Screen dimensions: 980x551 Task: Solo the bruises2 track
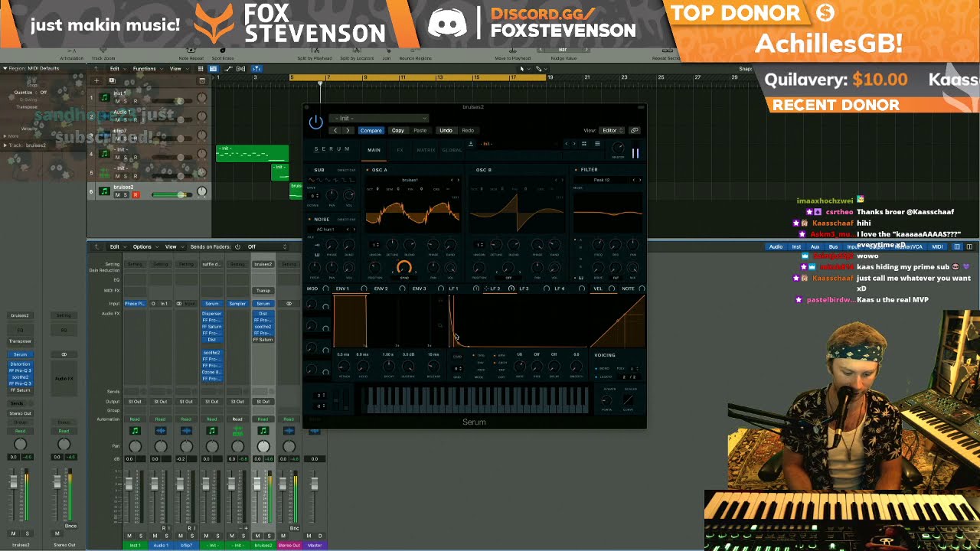[x=126, y=195]
